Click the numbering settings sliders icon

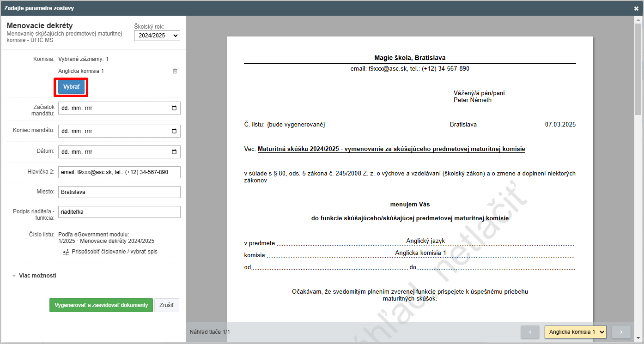[x=66, y=252]
